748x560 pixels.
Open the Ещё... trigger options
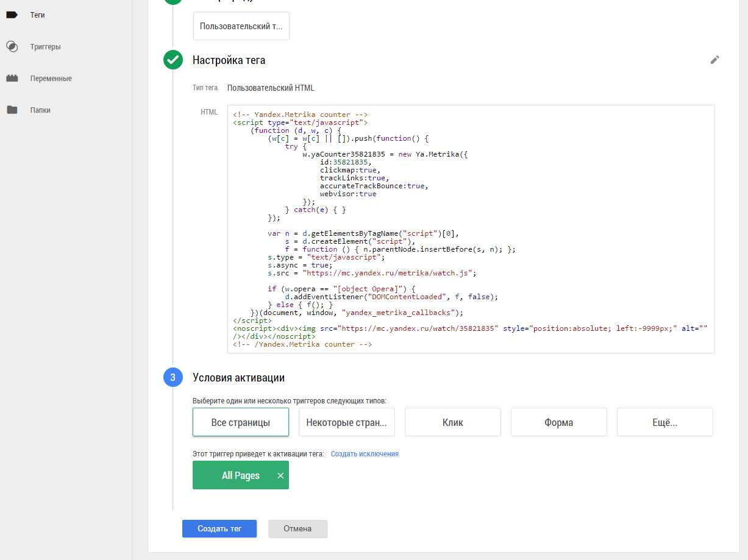coord(665,422)
